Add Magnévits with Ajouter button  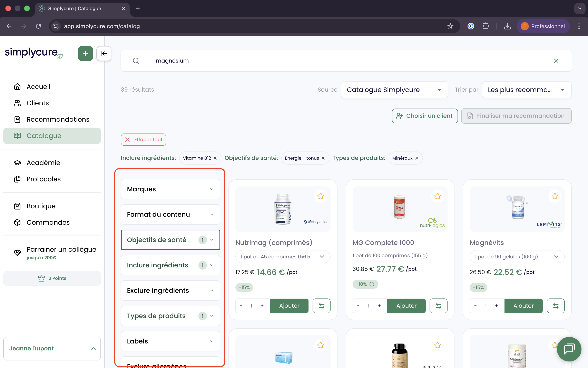(523, 306)
